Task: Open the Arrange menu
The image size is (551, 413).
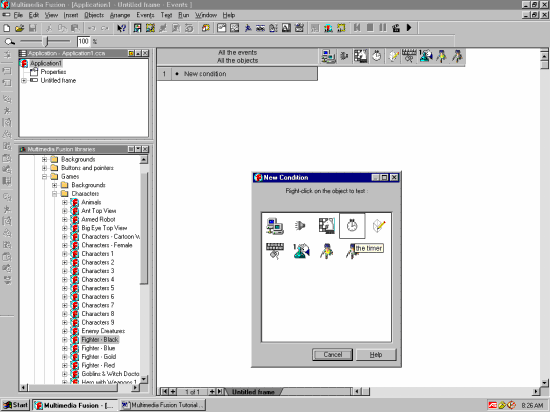Action: [120, 15]
